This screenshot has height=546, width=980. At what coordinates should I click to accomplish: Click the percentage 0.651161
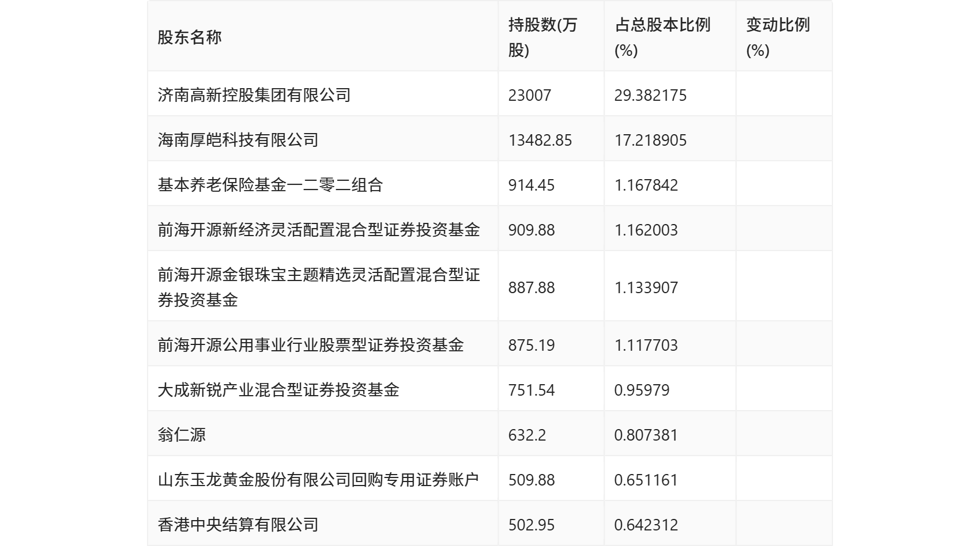[646, 480]
